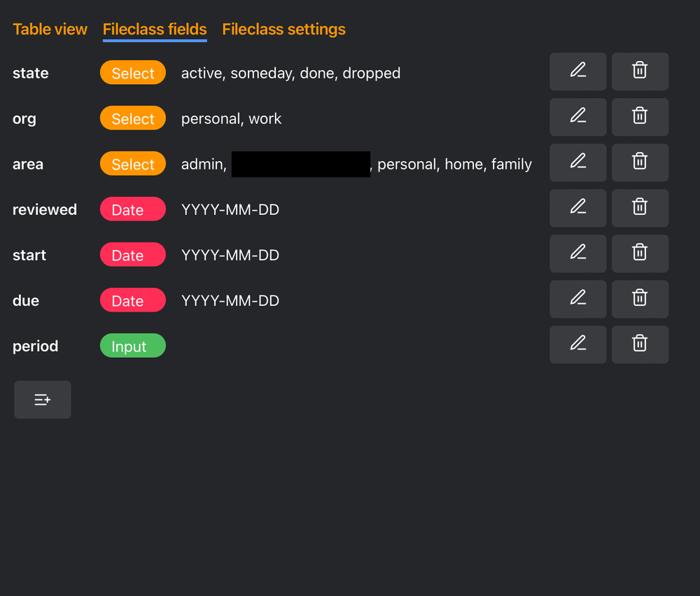Click the Input badge on period
Image resolution: width=700 pixels, height=596 pixels.
tap(132, 345)
